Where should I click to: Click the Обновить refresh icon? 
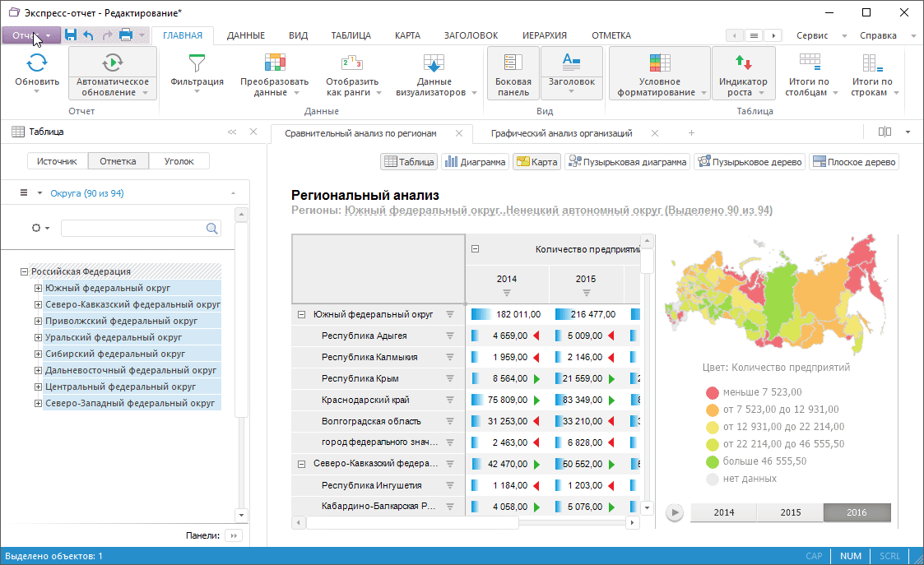(x=37, y=63)
